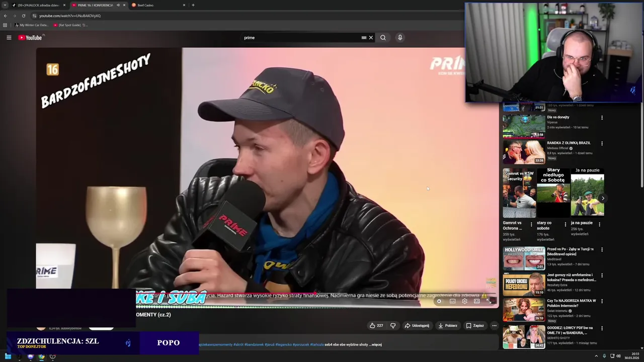644x362 pixels.
Task: Open the 'Gamrot vs KSW Security' short
Action: pos(519,193)
